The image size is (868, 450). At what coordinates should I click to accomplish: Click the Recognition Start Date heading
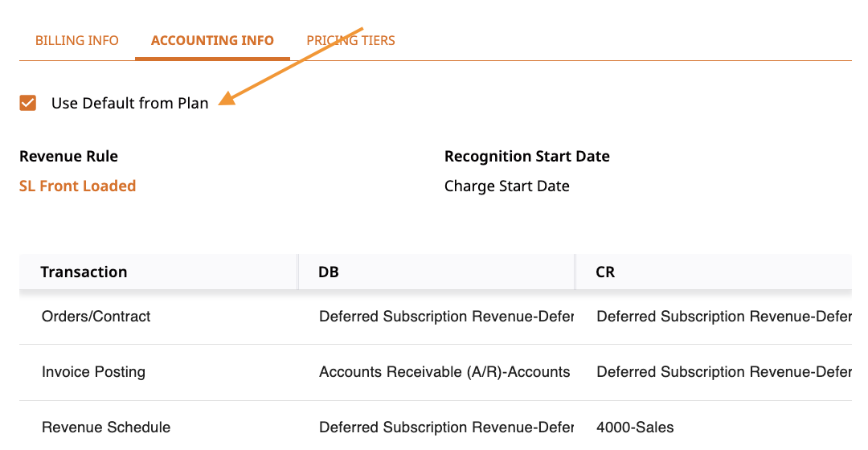tap(527, 156)
